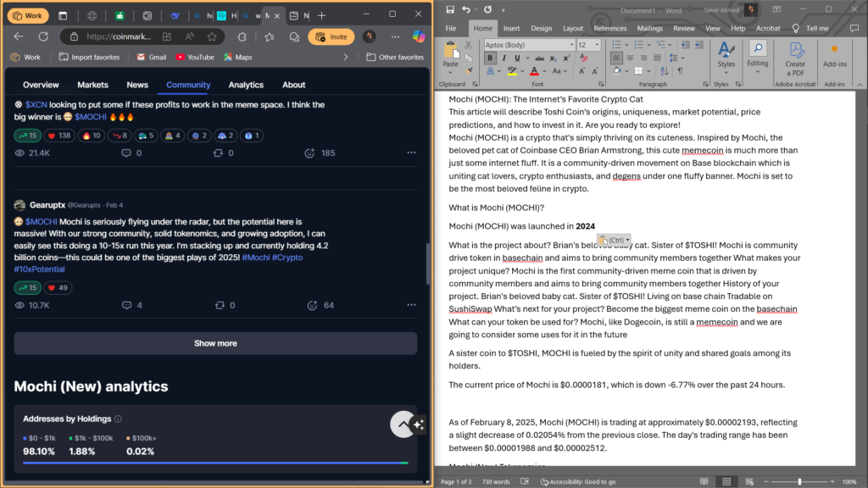Add page to favorites with star icon
The width and height of the screenshot is (868, 488).
click(270, 36)
